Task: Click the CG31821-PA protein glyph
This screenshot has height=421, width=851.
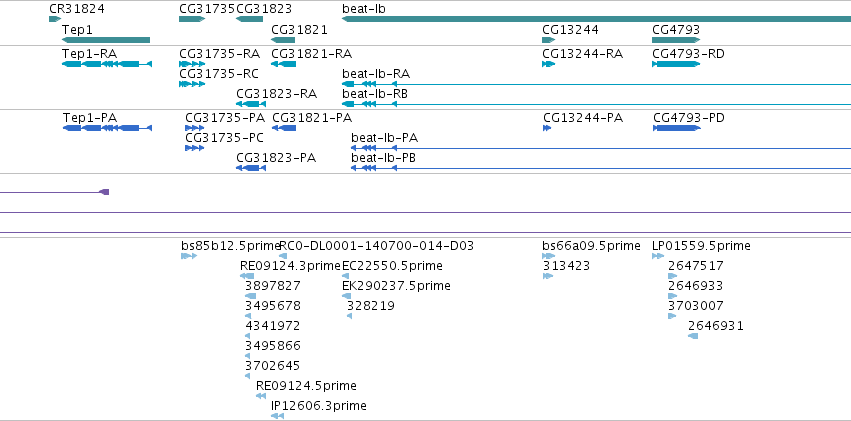Action: pos(284,128)
